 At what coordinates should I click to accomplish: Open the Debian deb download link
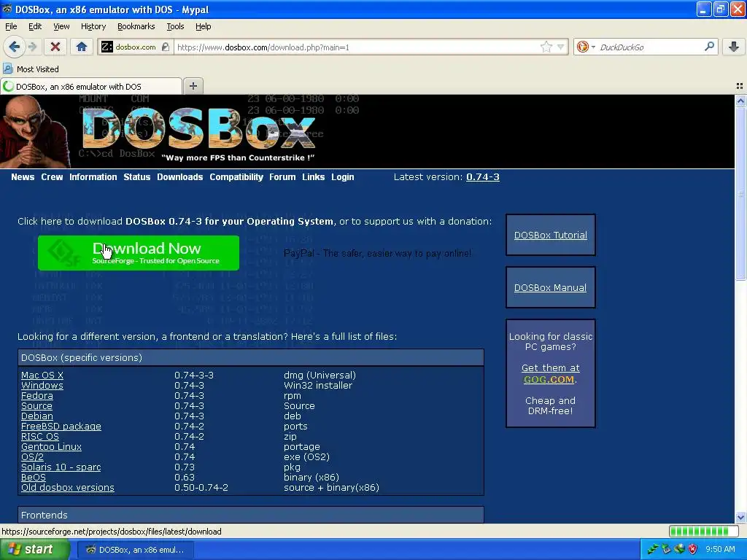point(36,416)
